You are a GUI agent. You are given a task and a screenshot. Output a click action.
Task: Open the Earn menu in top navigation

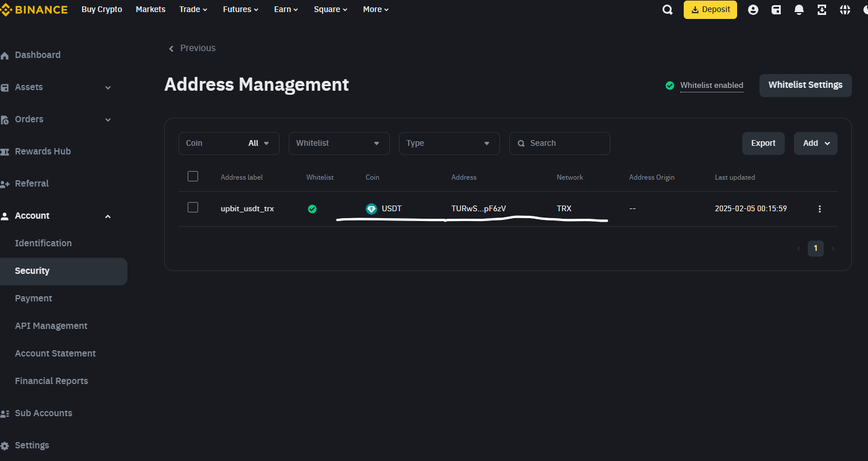click(286, 10)
